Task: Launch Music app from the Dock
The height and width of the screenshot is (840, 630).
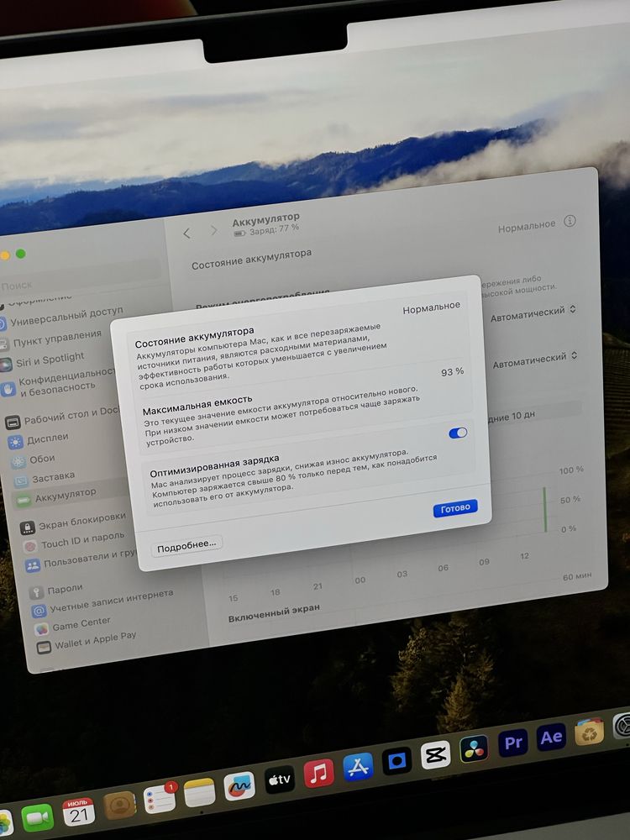Action: tap(318, 773)
